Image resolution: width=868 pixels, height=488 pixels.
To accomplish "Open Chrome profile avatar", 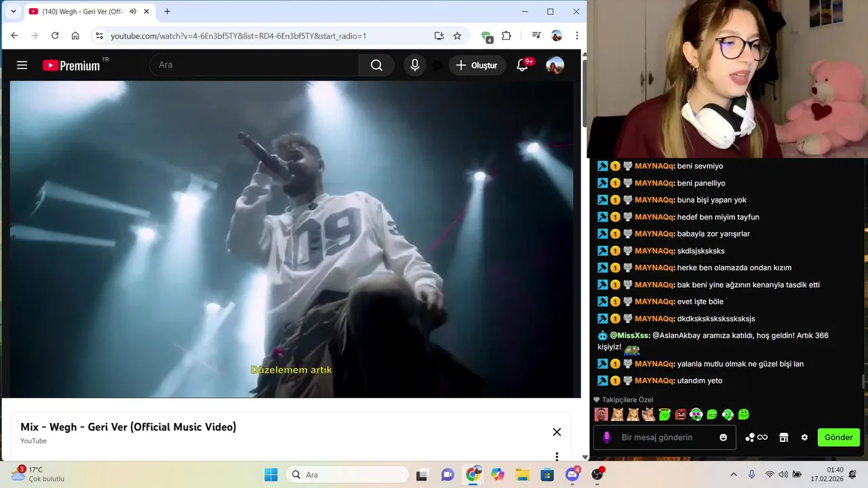I will (x=557, y=36).
